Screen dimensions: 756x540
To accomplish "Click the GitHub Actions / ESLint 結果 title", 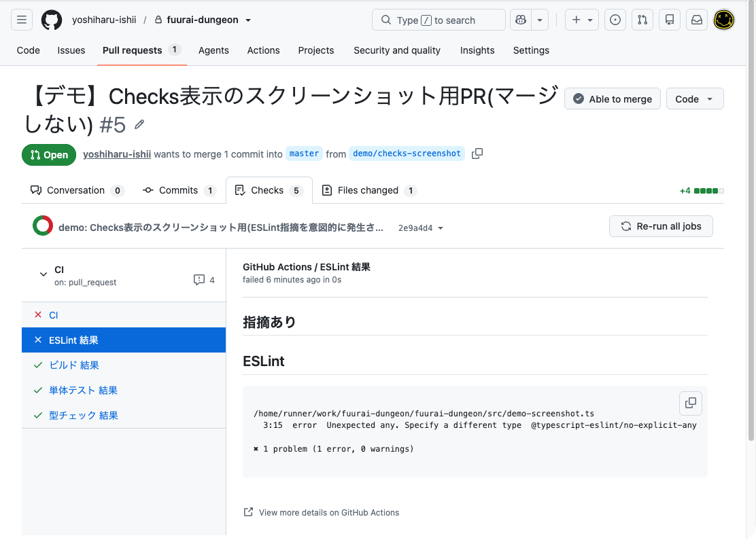I will (x=307, y=267).
